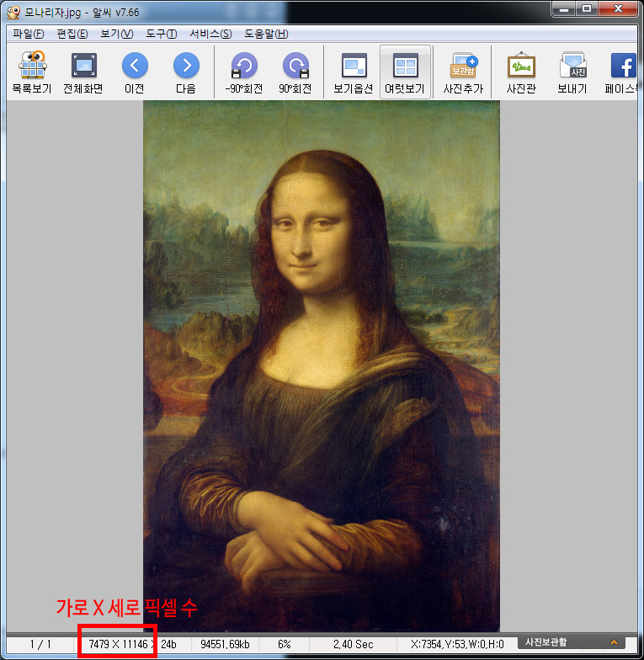Minimize the 알씨 window
The width and height of the screenshot is (644, 660).
click(x=564, y=8)
